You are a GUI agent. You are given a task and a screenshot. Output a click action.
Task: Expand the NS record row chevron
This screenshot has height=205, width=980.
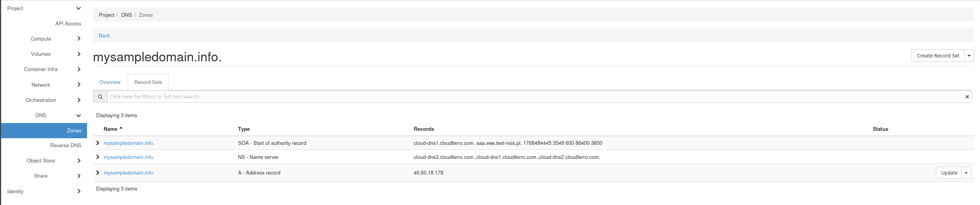[98, 157]
